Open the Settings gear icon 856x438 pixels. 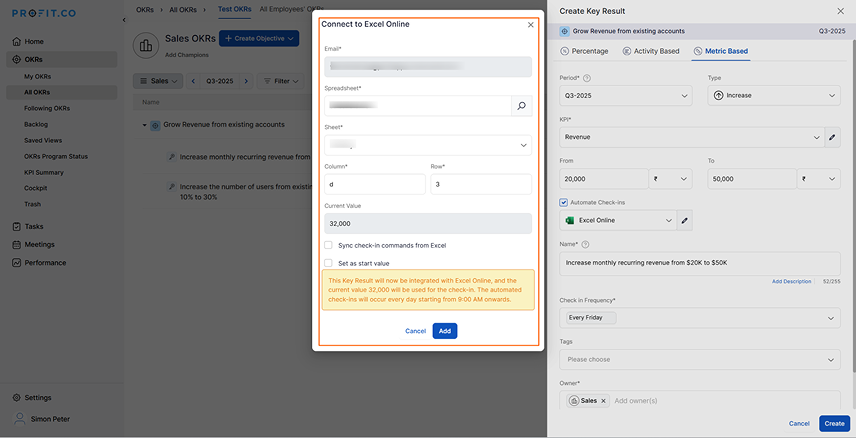16,398
